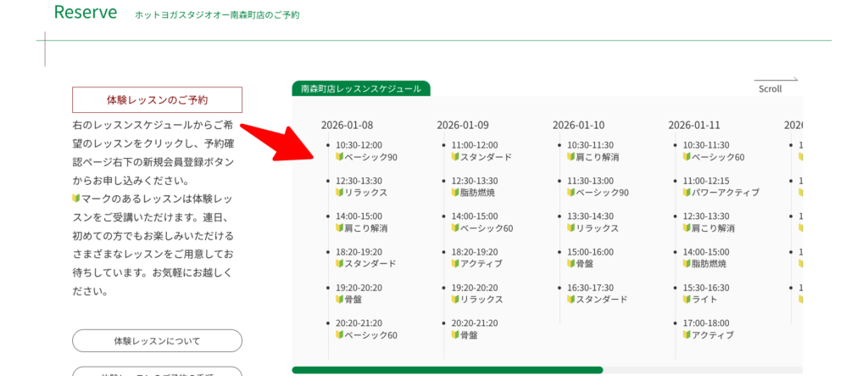Click beginner icon beside 2026-01-11 ライト
This screenshot has width=868, height=376.
[x=687, y=300]
